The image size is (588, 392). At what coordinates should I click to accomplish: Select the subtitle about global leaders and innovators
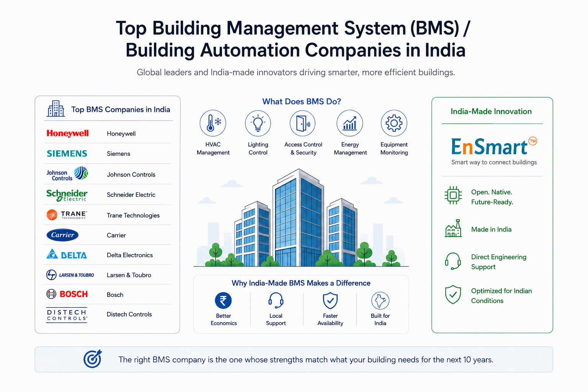coord(296,72)
